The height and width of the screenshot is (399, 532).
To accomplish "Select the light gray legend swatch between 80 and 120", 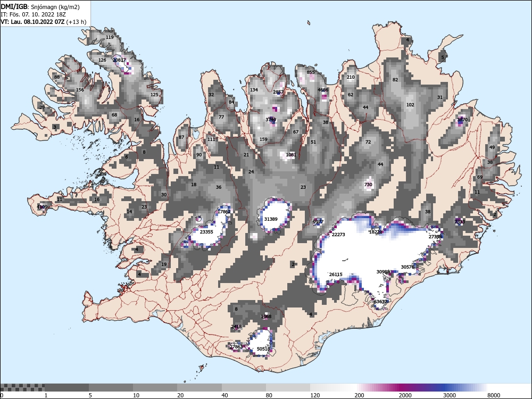I will 288,387.
